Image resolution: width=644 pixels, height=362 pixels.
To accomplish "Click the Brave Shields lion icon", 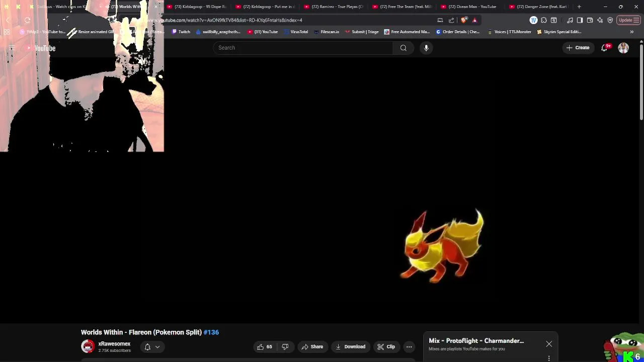I will [x=464, y=20].
